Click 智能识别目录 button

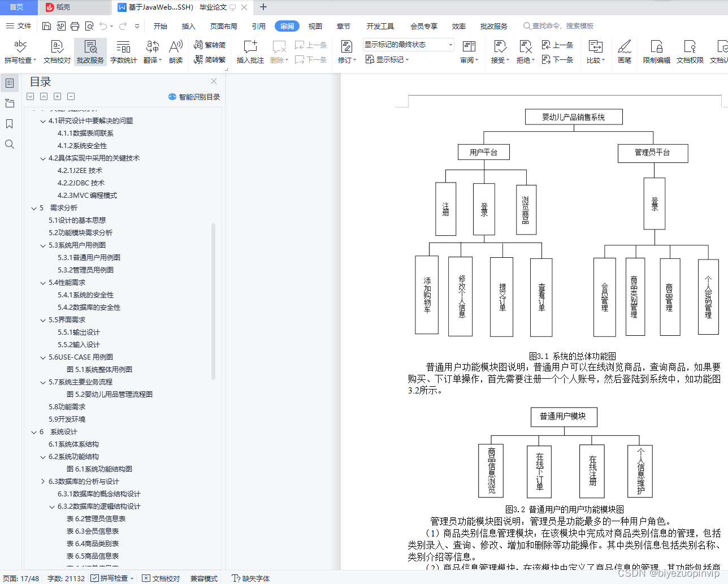point(194,97)
